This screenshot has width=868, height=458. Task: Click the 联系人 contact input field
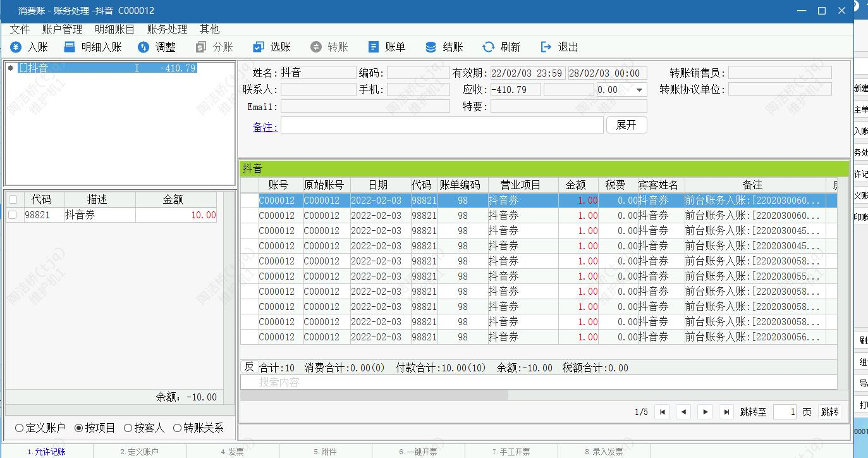click(318, 90)
